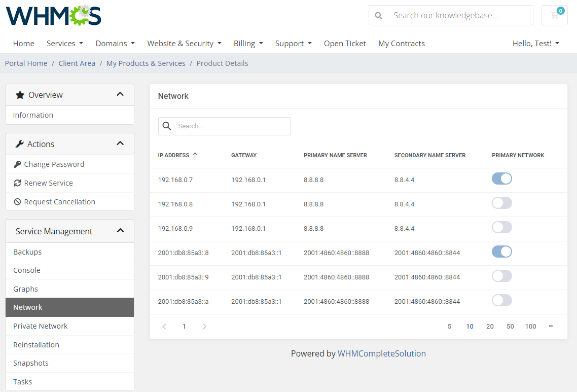The image size is (577, 392).
Task: Disable Primary Network for 192.168.0.7
Action: 501,179
